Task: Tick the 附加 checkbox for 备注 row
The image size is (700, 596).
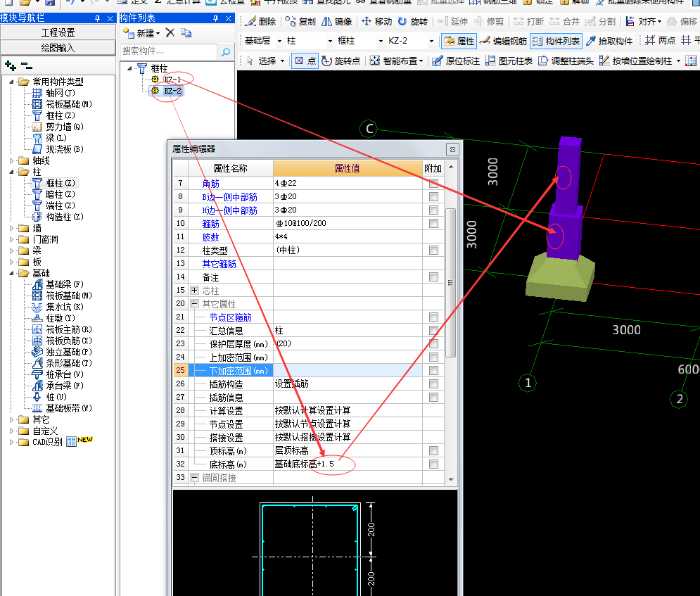Action: [433, 277]
